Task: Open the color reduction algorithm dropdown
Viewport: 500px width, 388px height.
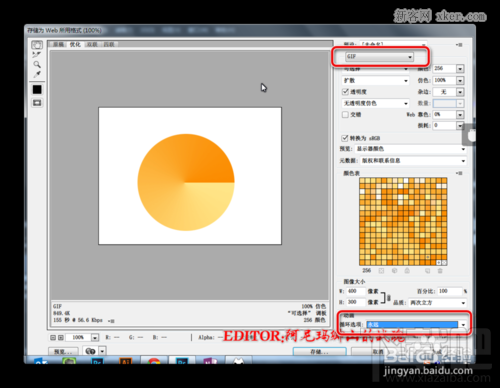Action: 375,69
